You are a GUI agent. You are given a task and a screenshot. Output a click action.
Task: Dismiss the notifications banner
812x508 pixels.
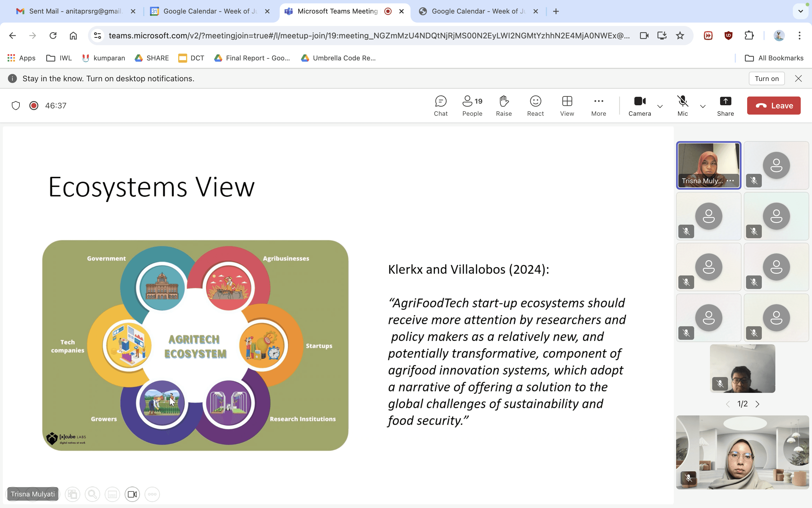tap(798, 78)
